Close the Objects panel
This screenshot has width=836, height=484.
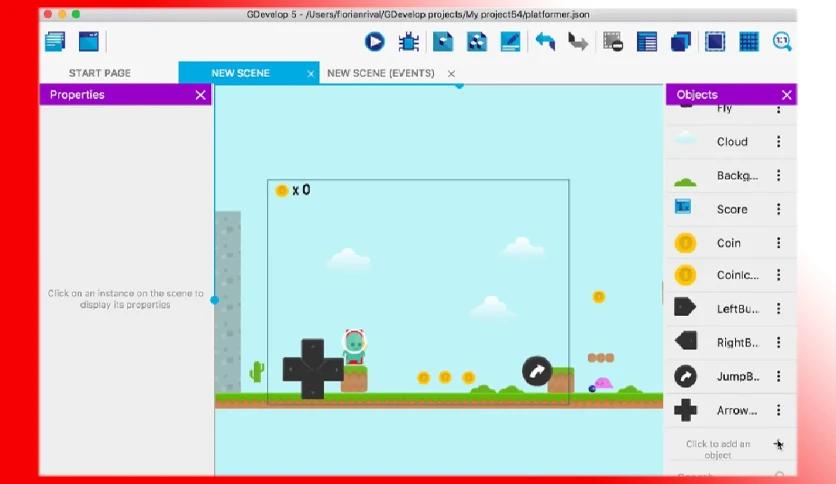(x=786, y=95)
